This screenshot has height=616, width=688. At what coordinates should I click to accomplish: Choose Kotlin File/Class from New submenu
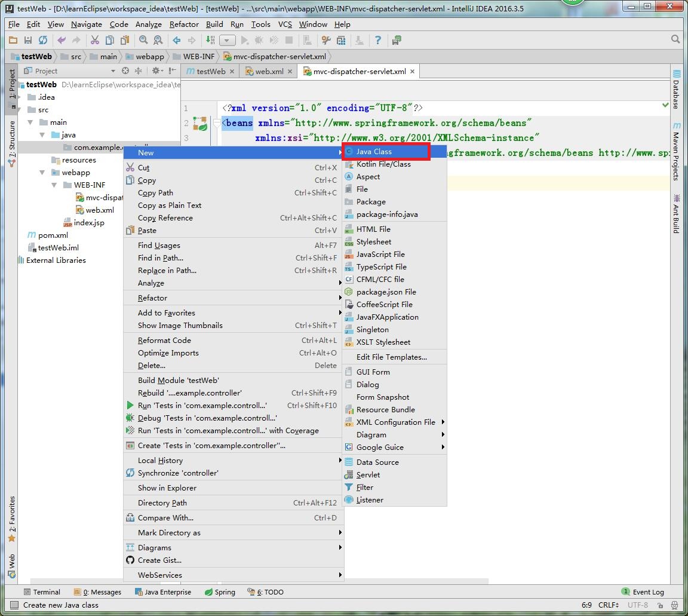[394, 164]
